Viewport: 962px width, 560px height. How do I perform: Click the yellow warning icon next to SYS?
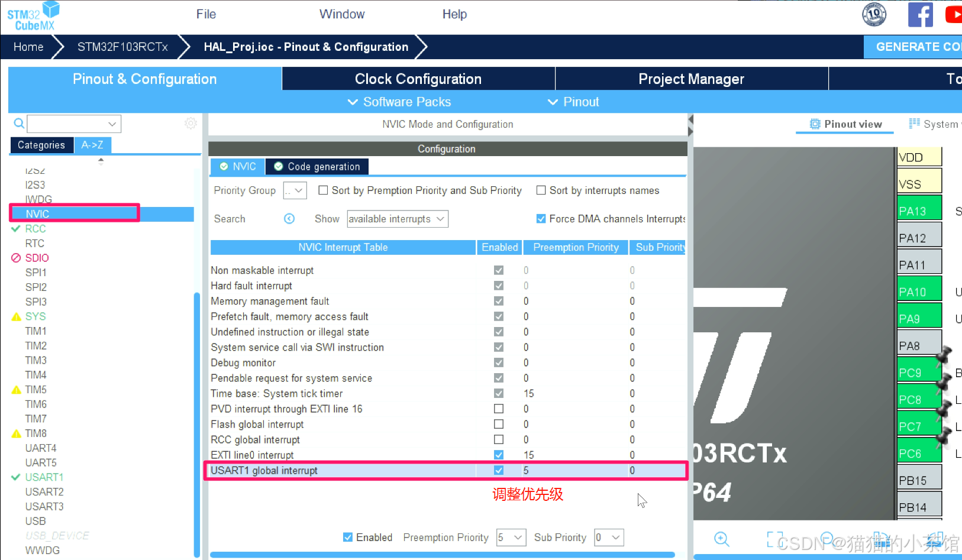(x=16, y=316)
